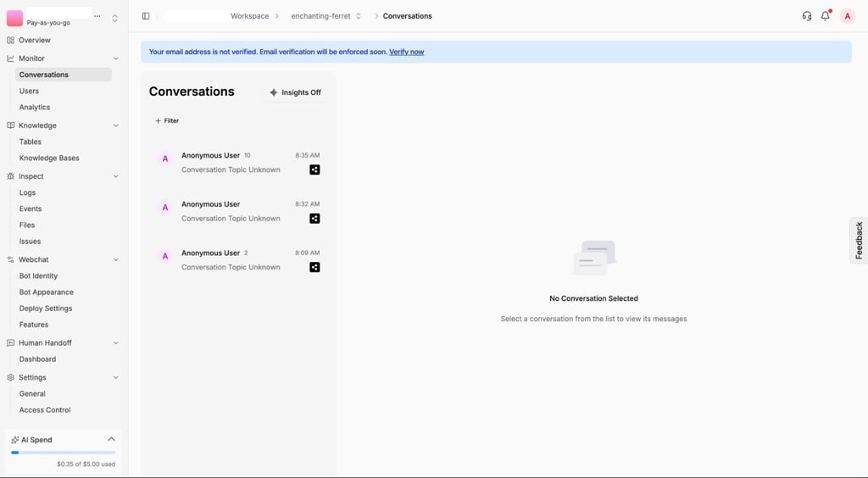Open the workspace switcher arrows

click(115, 19)
